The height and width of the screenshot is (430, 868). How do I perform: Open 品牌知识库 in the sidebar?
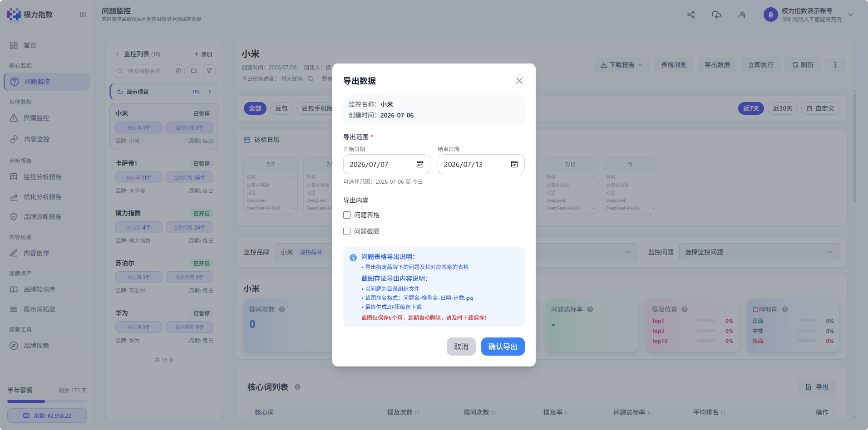point(47,289)
